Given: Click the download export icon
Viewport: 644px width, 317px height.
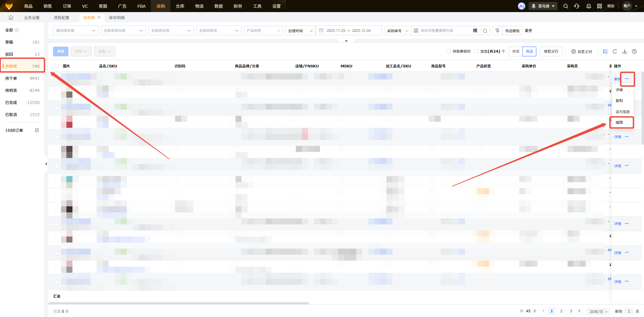Looking at the screenshot, I should click(x=625, y=51).
